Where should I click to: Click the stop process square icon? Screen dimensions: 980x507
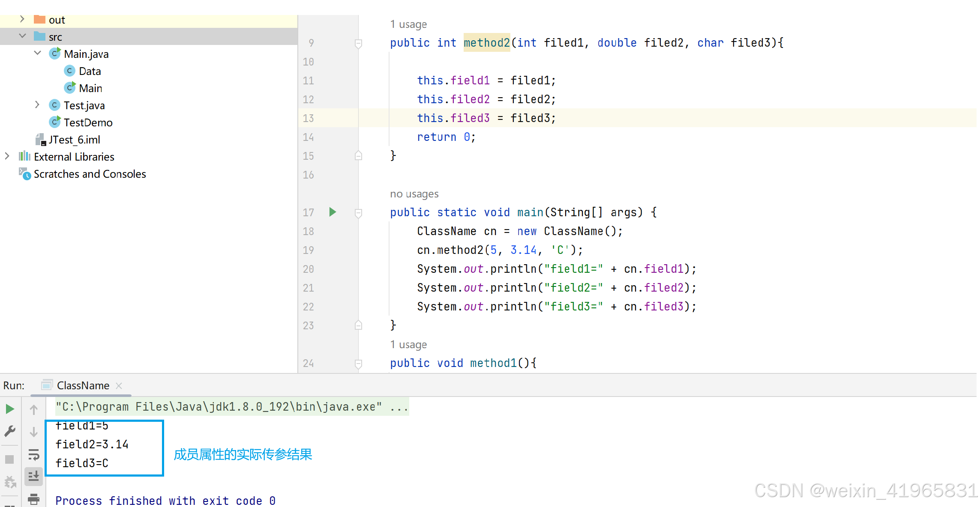pyautogui.click(x=9, y=459)
